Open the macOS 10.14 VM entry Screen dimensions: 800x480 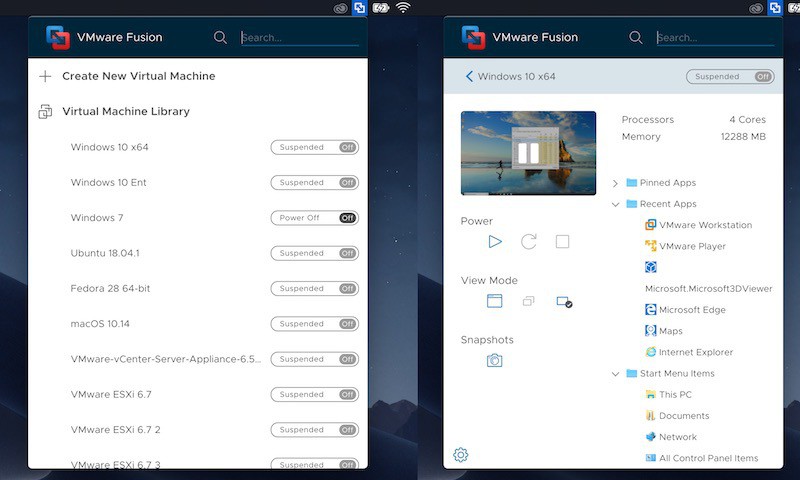click(x=100, y=323)
